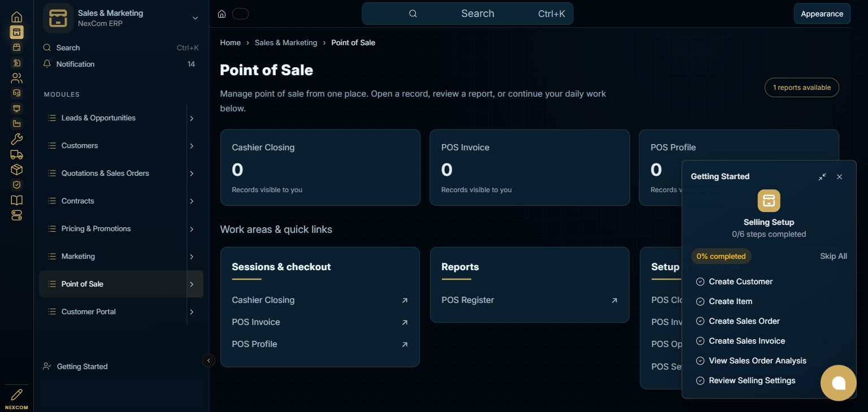Collapse the sidebar with the round arrow button

pyautogui.click(x=209, y=360)
